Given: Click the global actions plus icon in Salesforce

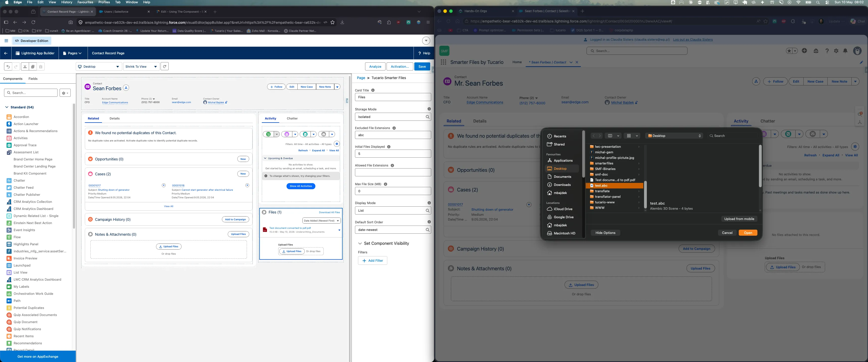Looking at the screenshot, I should click(804, 51).
